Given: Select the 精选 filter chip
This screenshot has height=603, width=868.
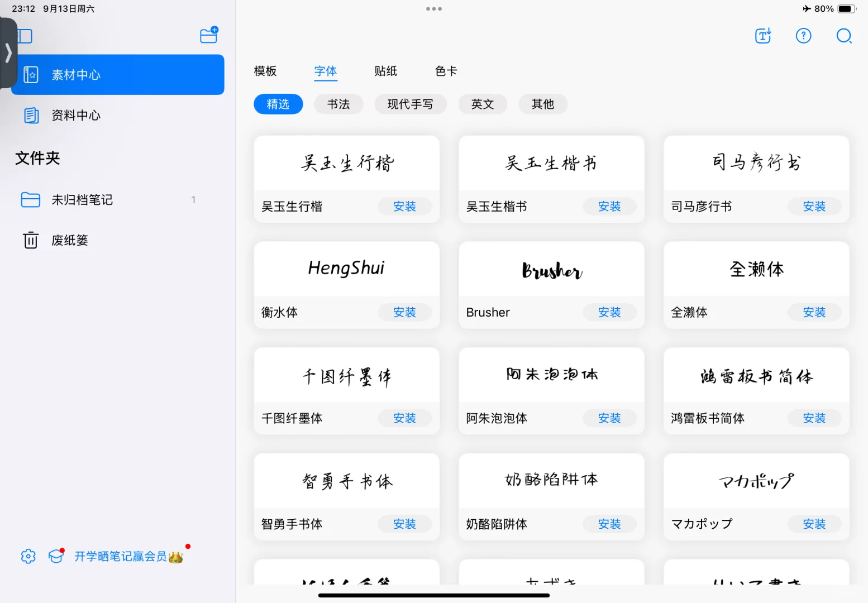Looking at the screenshot, I should [x=278, y=104].
